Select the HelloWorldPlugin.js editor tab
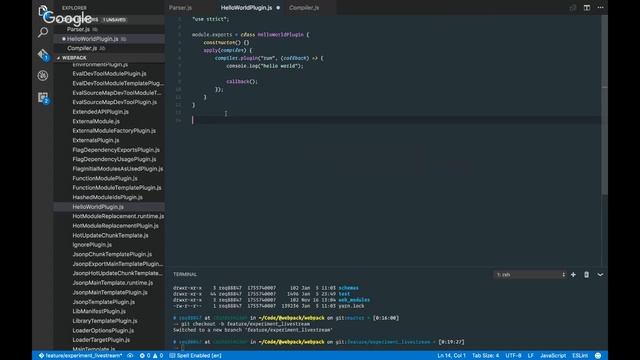 pos(246,7)
